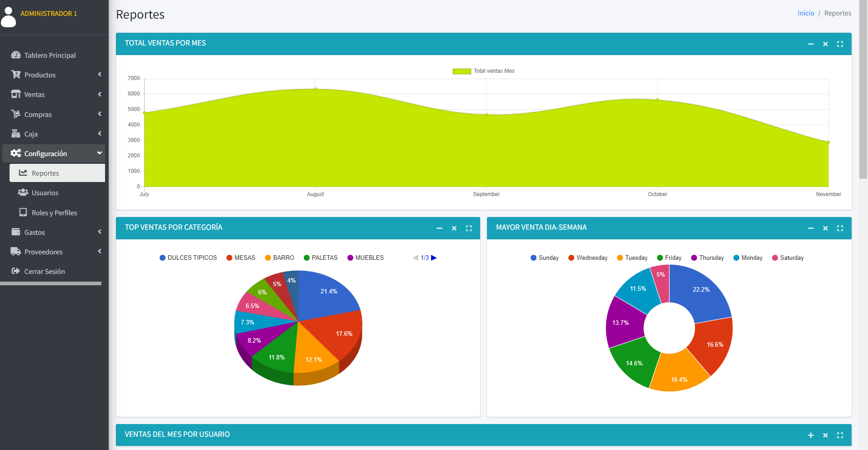Toggle Monday legend entry
868x450 pixels.
coord(748,258)
